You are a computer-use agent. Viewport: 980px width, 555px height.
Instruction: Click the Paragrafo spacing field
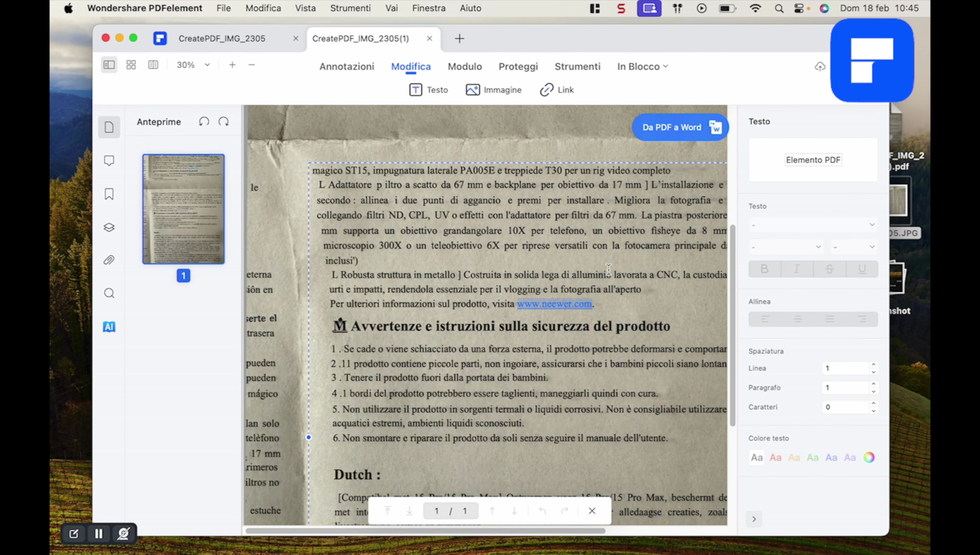(845, 388)
